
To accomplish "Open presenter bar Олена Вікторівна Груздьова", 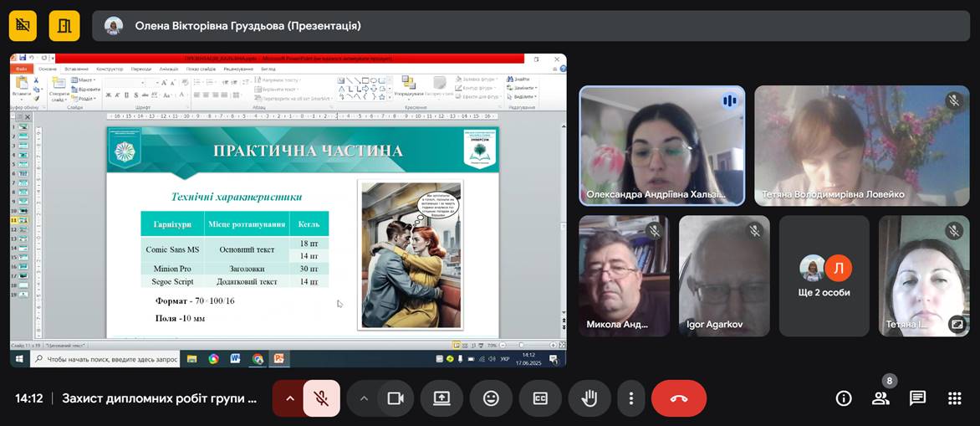I will [531, 26].
